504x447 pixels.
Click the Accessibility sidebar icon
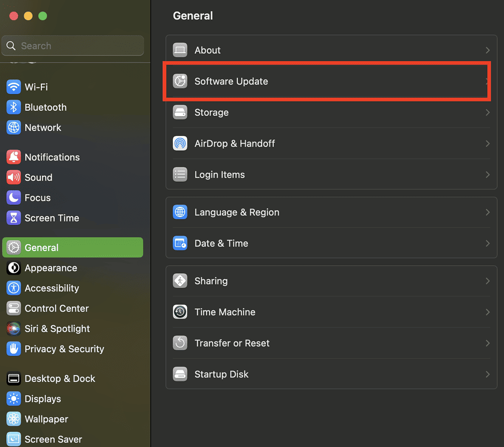point(13,288)
